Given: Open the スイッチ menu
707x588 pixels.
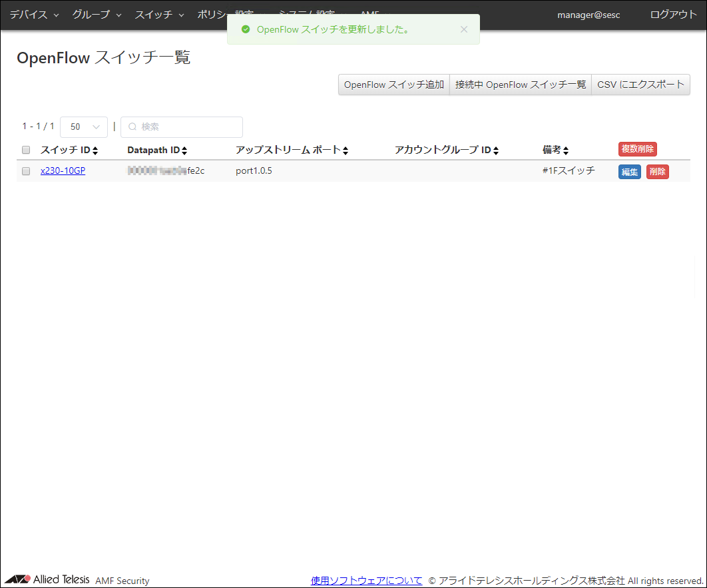Looking at the screenshot, I should tap(159, 15).
